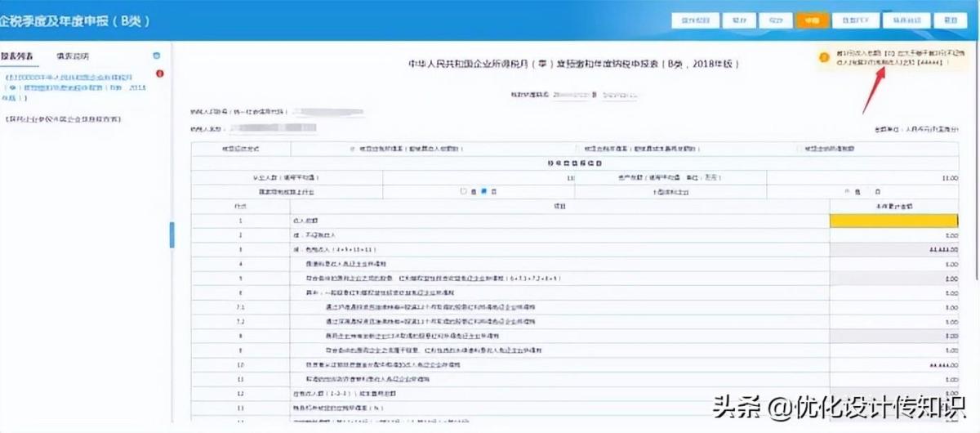Open the 填表说明 tab in sidebar
This screenshot has width=980, height=433.
coord(73,56)
